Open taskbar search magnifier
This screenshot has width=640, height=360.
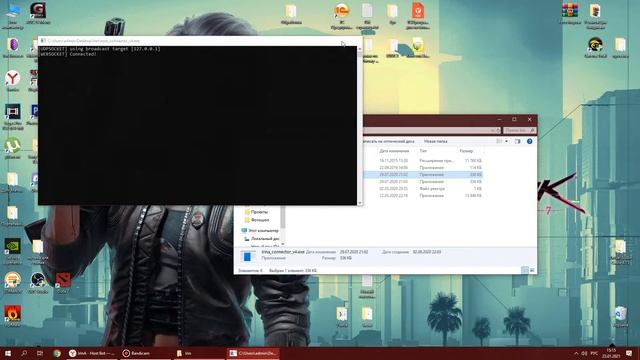(24, 353)
